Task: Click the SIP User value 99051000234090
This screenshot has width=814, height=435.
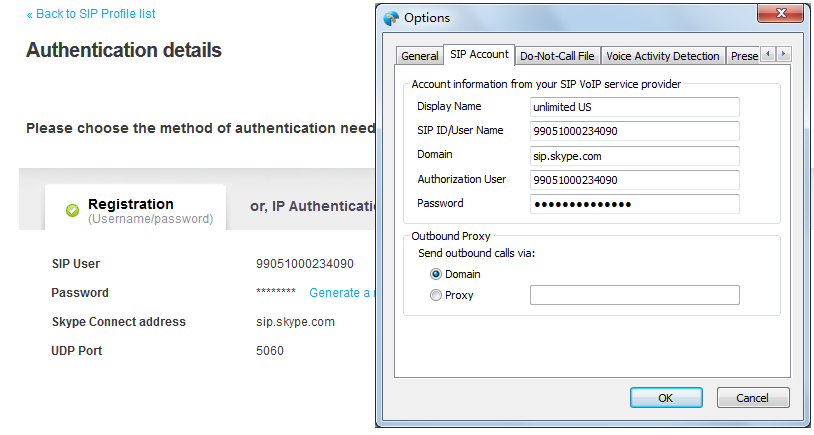Action: (305, 264)
